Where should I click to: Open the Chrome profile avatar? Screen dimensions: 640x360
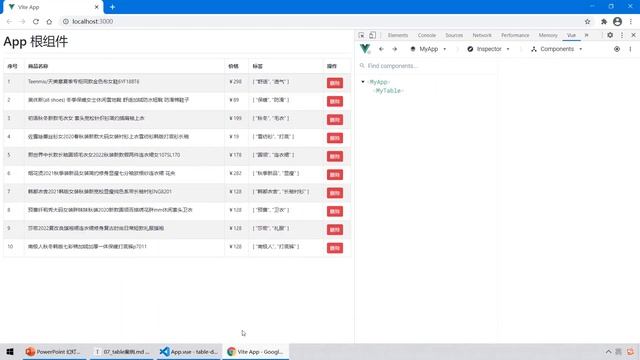click(617, 22)
